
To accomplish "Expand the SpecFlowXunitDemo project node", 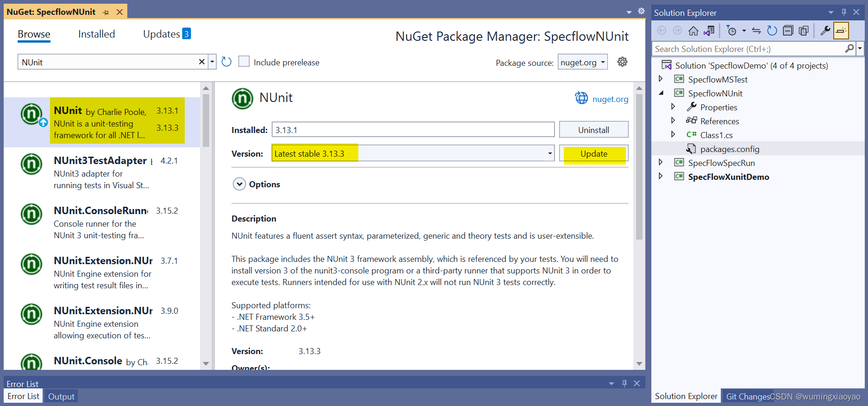I will pyautogui.click(x=661, y=176).
